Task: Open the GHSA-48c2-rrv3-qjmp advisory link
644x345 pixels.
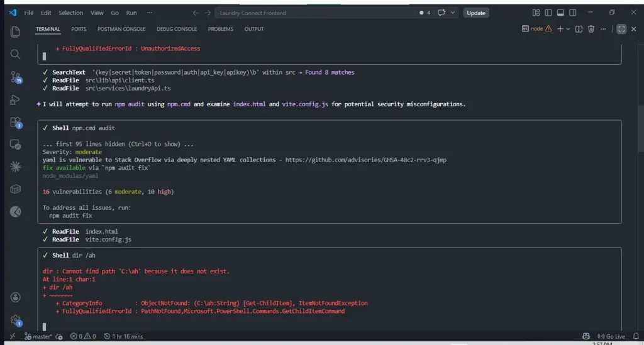Action: 365,160
